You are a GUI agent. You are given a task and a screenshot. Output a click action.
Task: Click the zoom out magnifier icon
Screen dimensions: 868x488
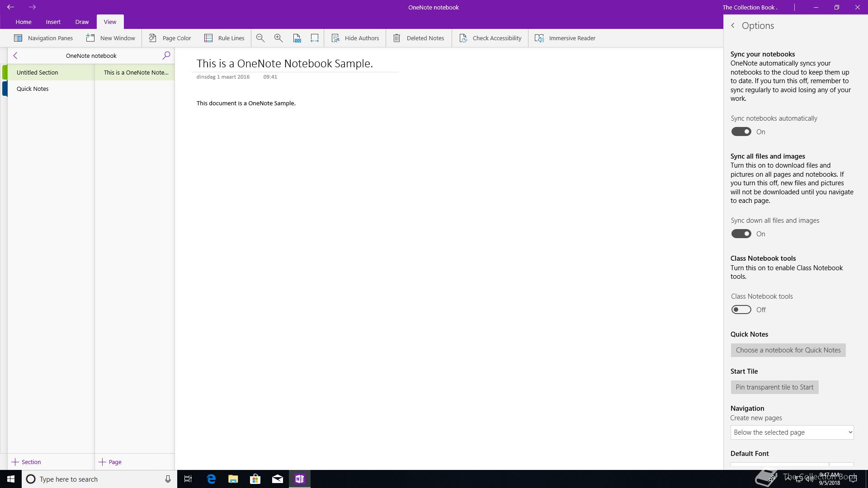click(260, 38)
